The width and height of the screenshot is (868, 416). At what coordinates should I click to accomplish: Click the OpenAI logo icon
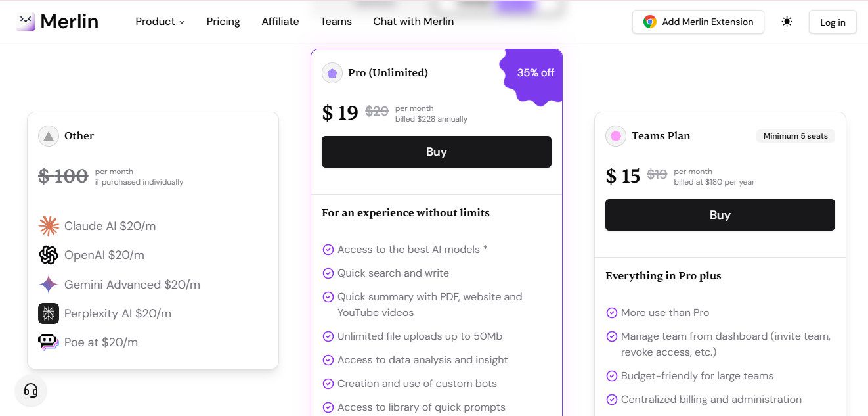[x=49, y=255]
